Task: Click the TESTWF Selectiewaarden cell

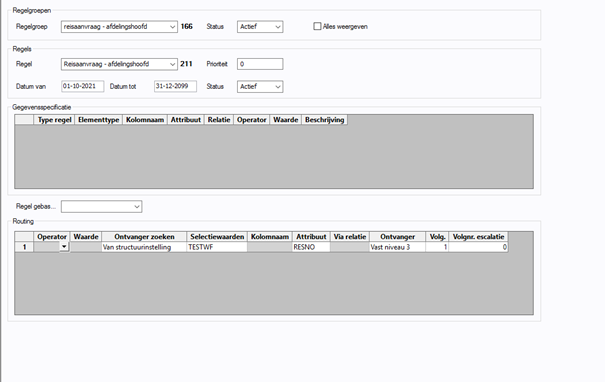Action: tap(217, 247)
